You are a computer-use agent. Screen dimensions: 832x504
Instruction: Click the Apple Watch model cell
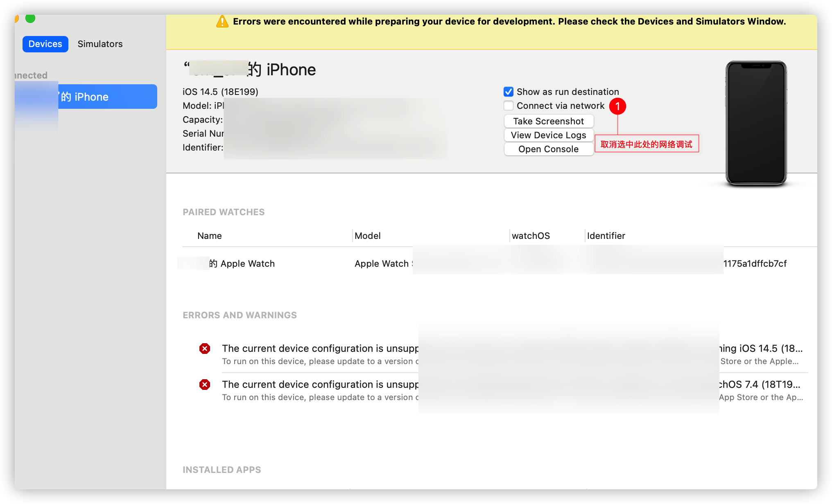(x=384, y=263)
